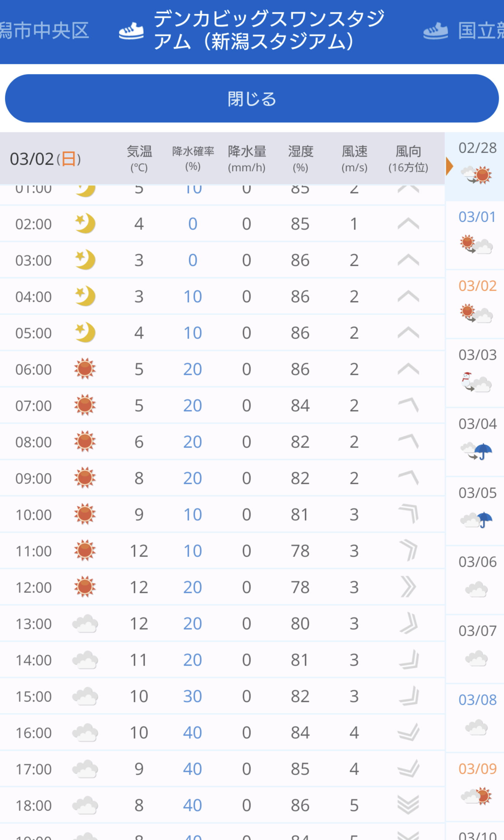Tap the shoe icon beside デンカビッグスワン
The image size is (504, 840).
pos(131,31)
